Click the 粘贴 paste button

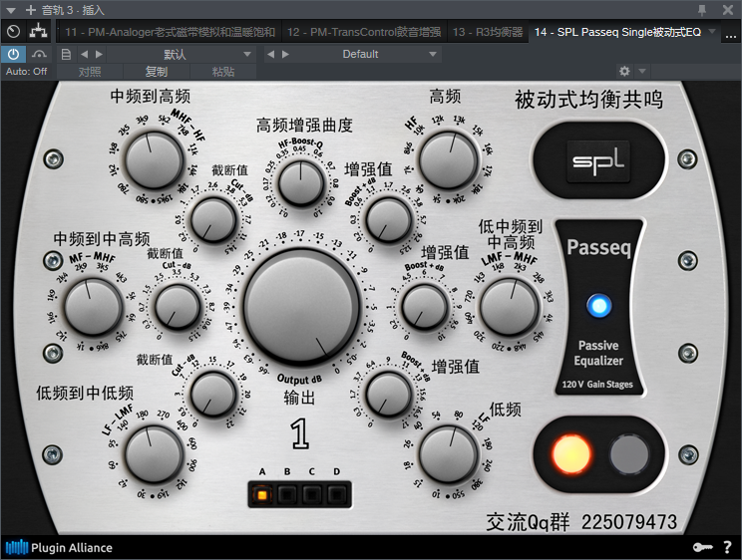coord(222,72)
